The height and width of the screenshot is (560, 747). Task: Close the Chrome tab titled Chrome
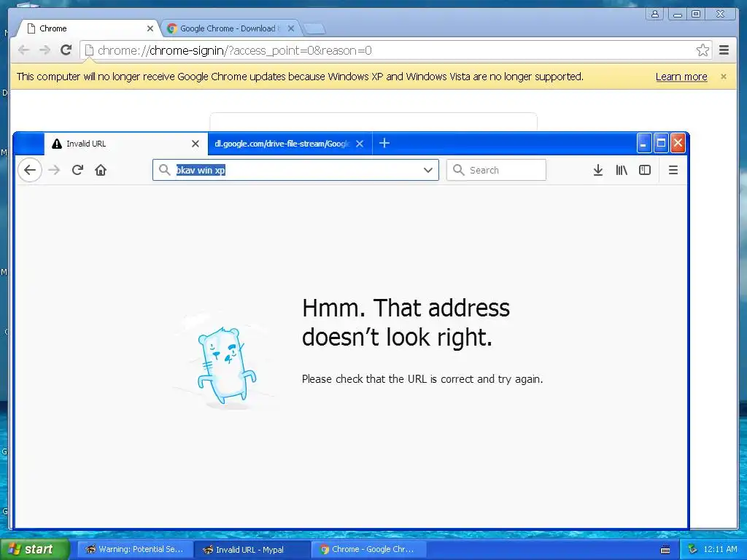click(150, 28)
